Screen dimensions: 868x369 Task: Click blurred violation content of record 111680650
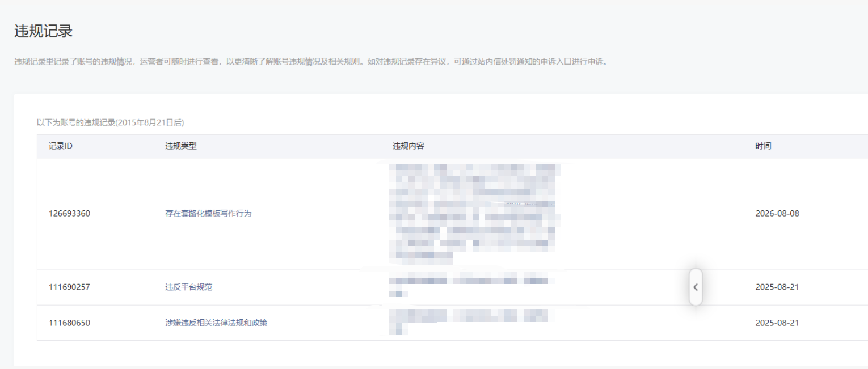471,322
